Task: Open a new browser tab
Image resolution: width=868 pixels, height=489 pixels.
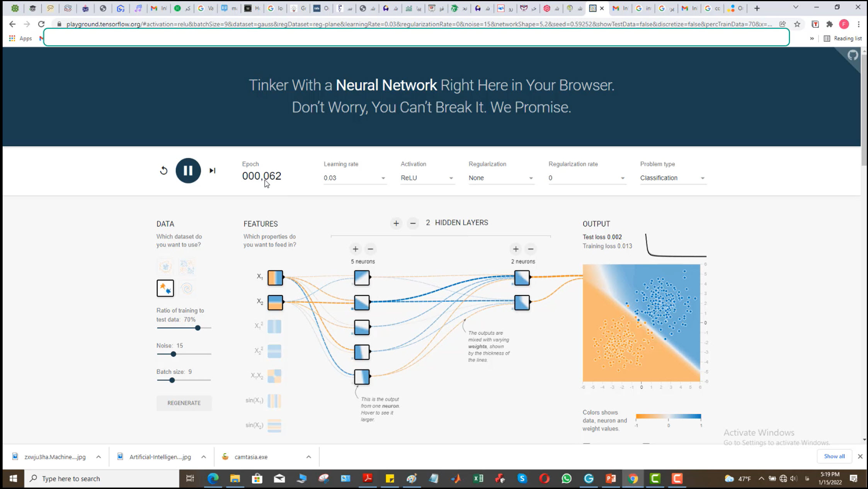Action: tap(757, 8)
